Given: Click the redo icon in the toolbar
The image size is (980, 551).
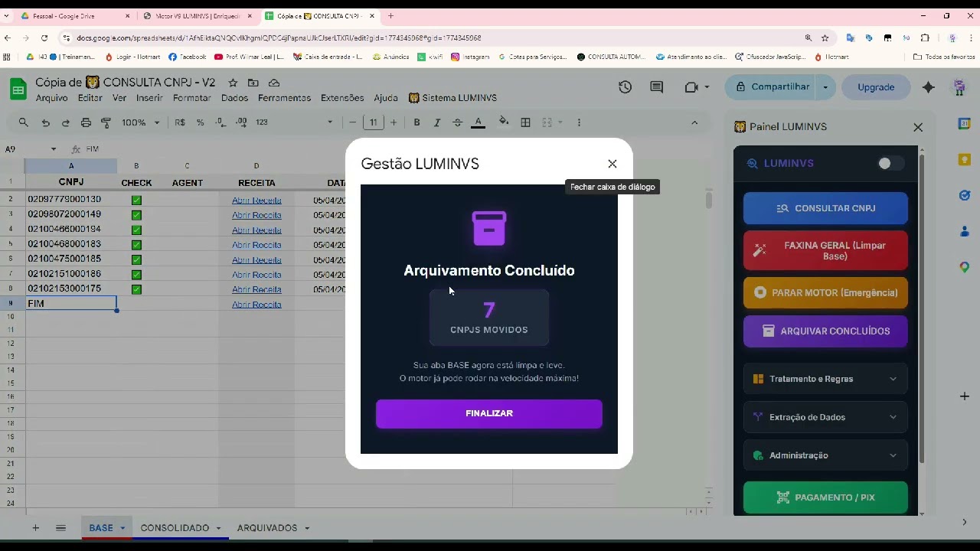Looking at the screenshot, I should (x=65, y=122).
